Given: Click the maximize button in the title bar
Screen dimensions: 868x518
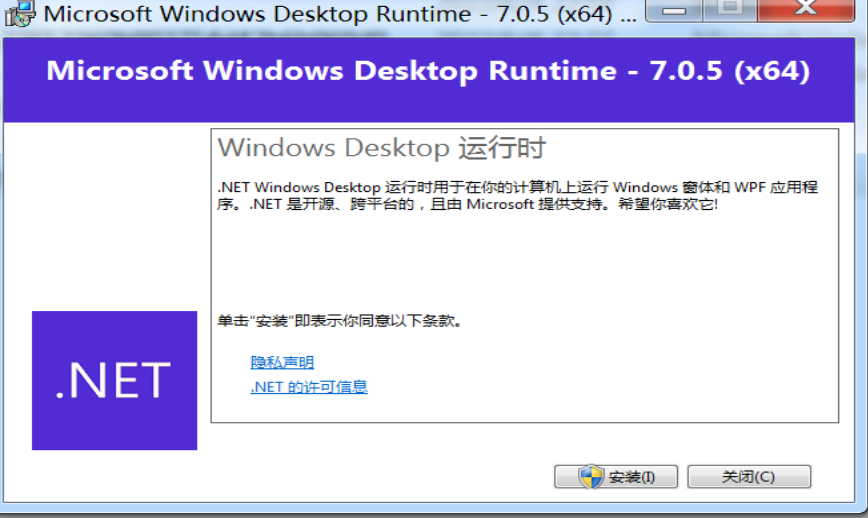Looking at the screenshot, I should point(730,9).
